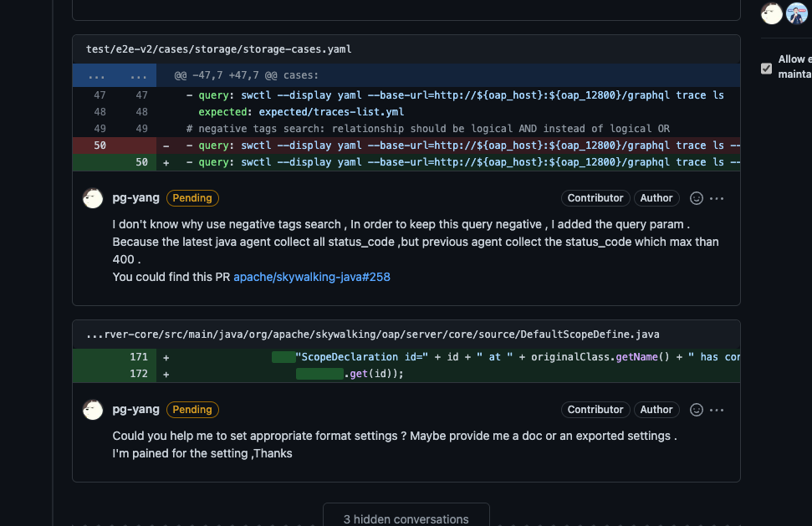This screenshot has width=812, height=526.
Task: Click the second participant avatar in the sidebar
Action: click(797, 13)
